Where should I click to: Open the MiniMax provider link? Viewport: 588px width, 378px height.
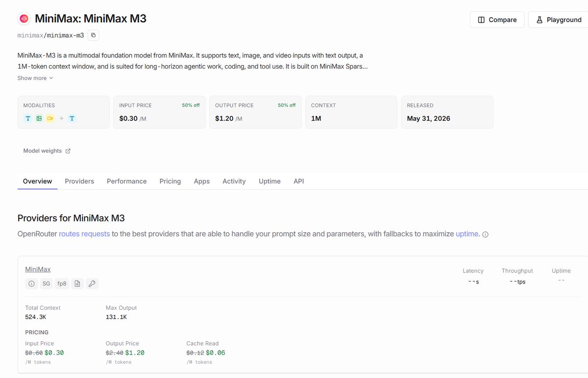pyautogui.click(x=38, y=269)
